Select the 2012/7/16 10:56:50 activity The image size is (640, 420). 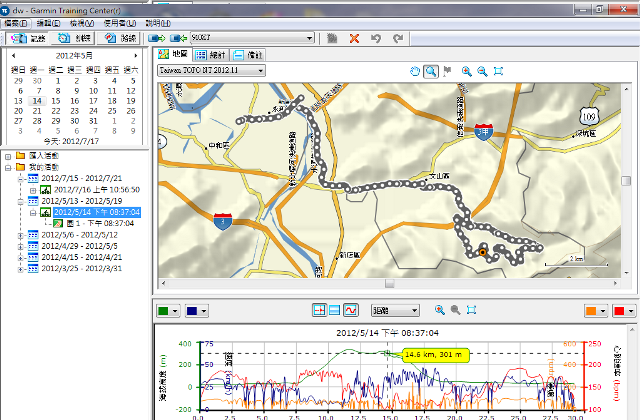(x=97, y=190)
